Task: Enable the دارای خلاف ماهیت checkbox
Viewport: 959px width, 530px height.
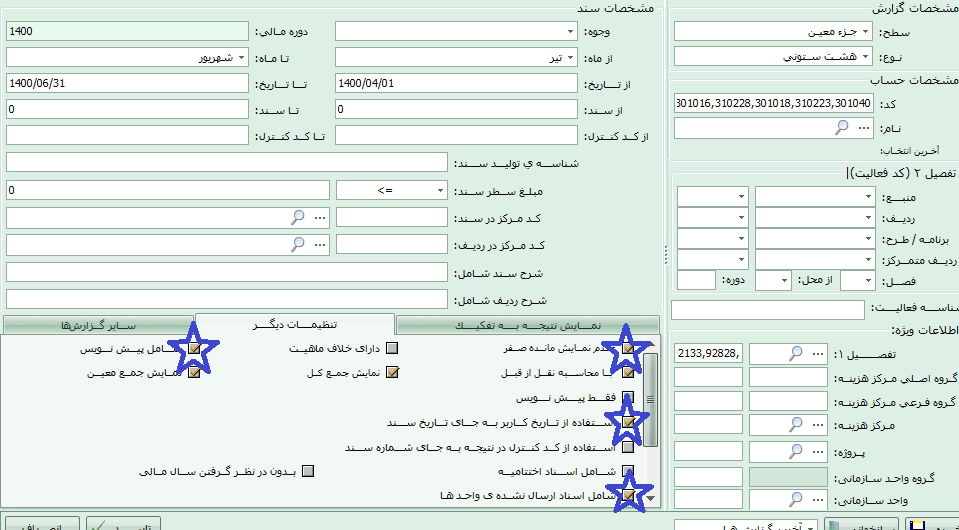Action: click(393, 349)
